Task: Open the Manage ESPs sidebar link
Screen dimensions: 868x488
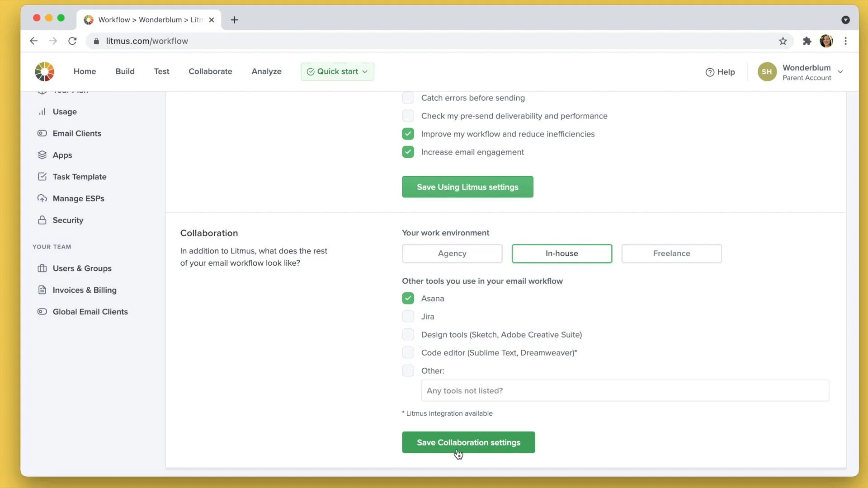Action: coord(78,198)
